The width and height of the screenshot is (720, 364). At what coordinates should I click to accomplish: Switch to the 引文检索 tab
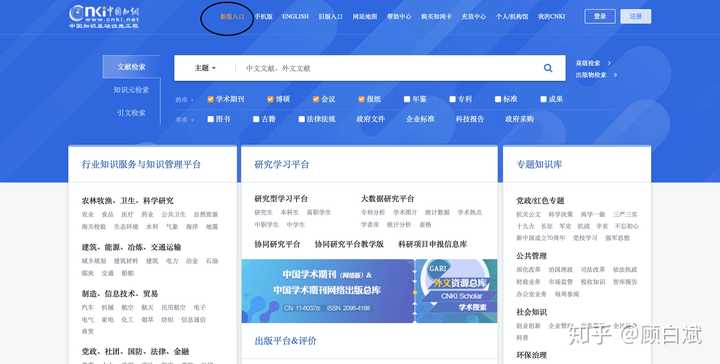tap(131, 113)
